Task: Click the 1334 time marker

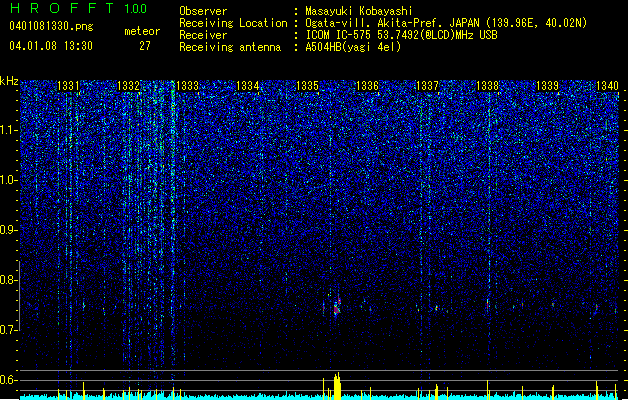Action: pos(248,86)
